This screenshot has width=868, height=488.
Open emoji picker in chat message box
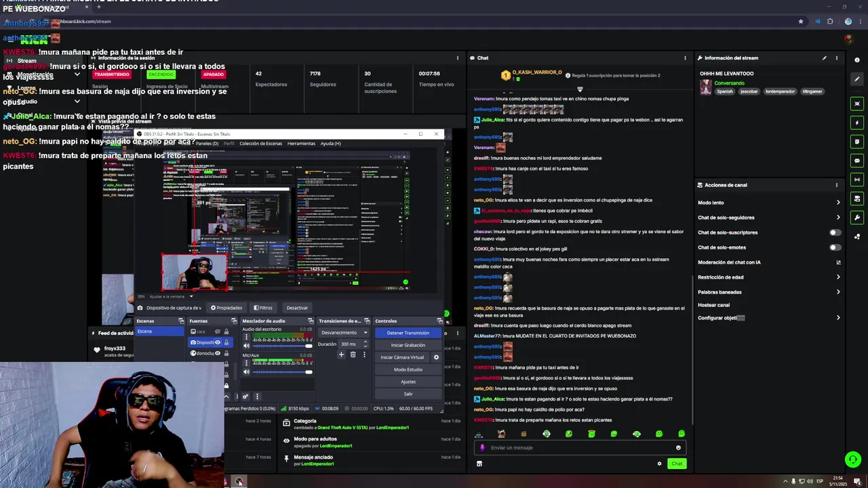click(x=678, y=447)
